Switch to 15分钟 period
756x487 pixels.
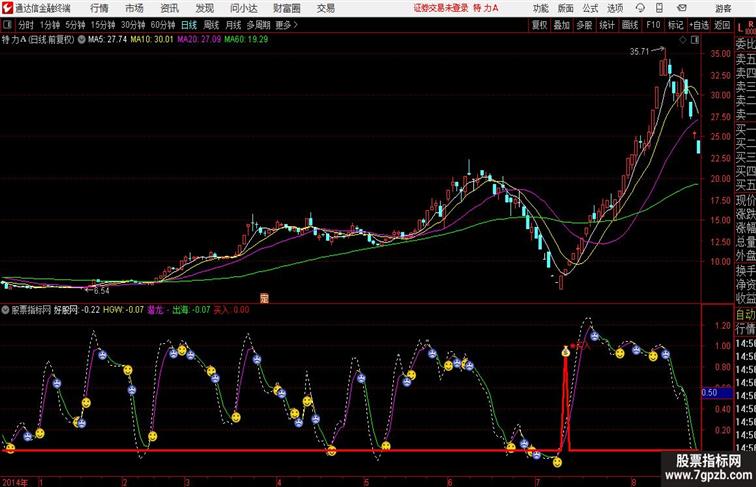click(x=103, y=25)
